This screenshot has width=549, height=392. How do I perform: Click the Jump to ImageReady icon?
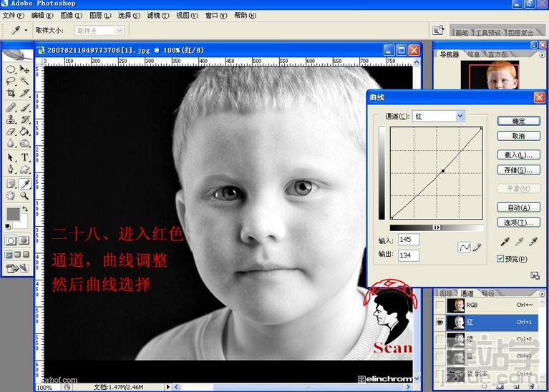16,268
